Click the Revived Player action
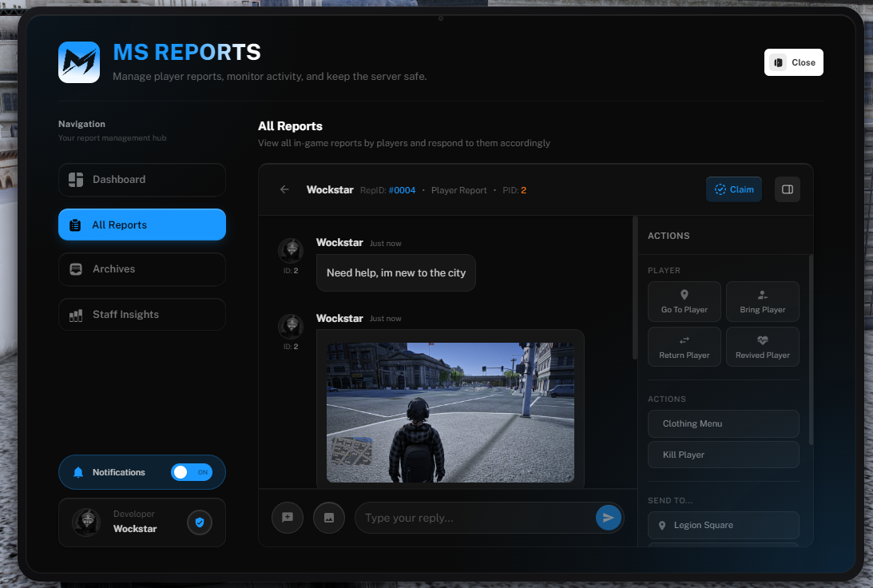The height and width of the screenshot is (588, 873). [x=762, y=347]
